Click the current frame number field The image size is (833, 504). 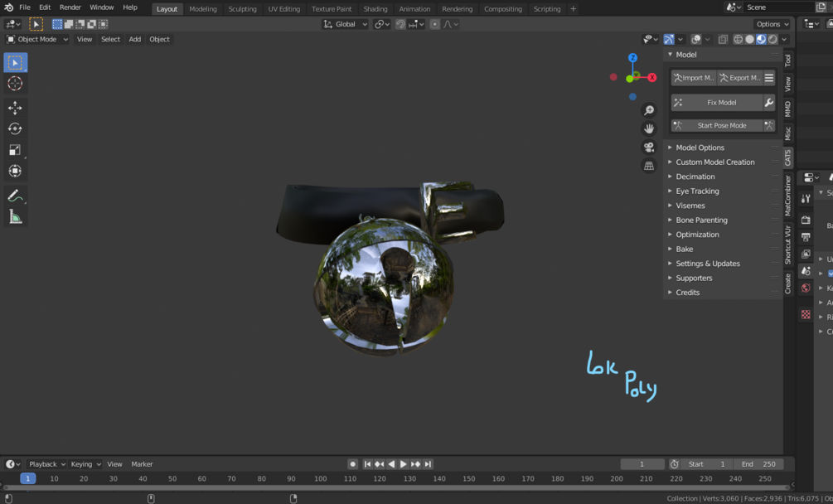[642, 464]
